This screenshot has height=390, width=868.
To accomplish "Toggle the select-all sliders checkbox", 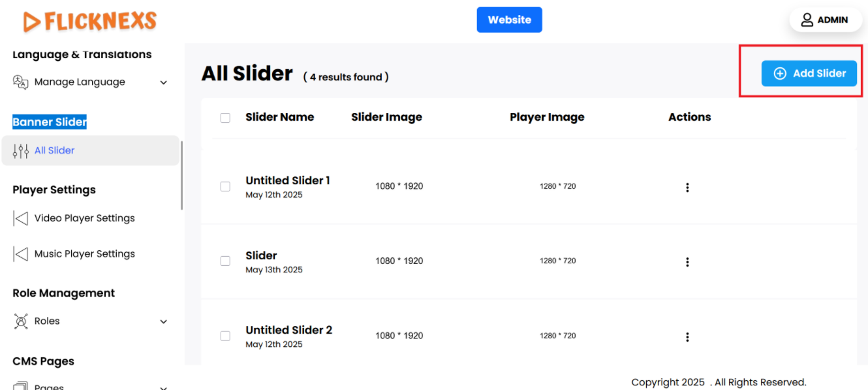I will coord(225,118).
